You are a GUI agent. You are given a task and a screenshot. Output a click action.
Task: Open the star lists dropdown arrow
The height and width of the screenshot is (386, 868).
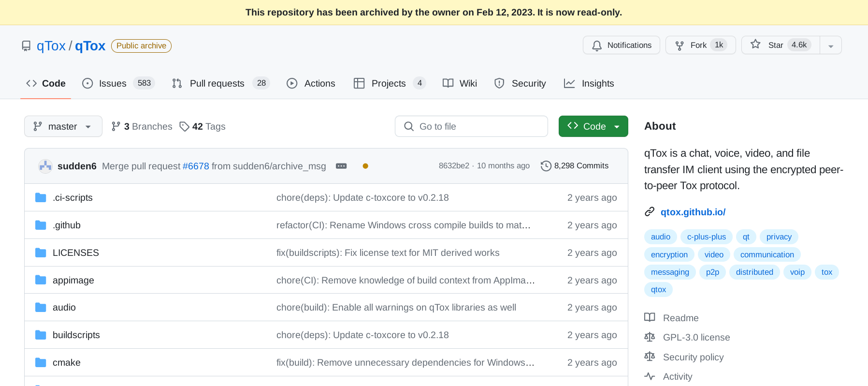[x=831, y=45]
